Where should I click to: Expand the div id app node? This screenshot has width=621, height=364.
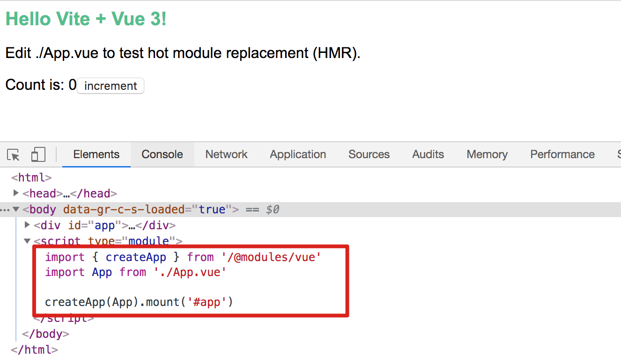(27, 225)
